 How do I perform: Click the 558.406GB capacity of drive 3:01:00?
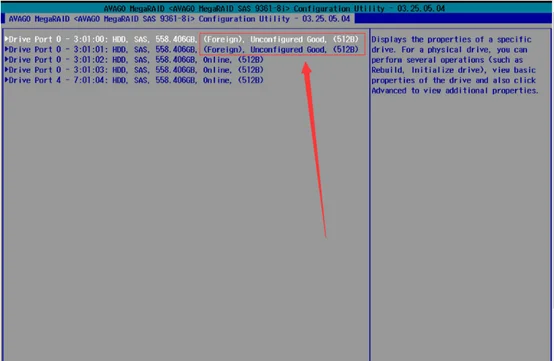pyautogui.click(x=176, y=39)
